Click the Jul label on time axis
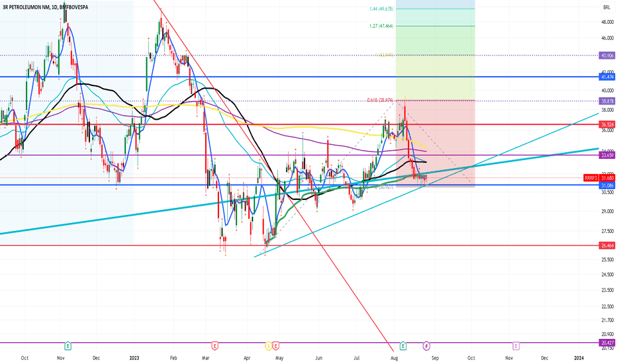Screen dimensions: 617x364 click(357, 357)
